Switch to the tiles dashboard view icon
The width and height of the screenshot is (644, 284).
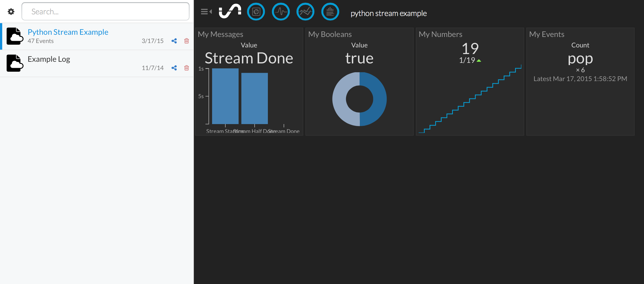click(x=256, y=12)
